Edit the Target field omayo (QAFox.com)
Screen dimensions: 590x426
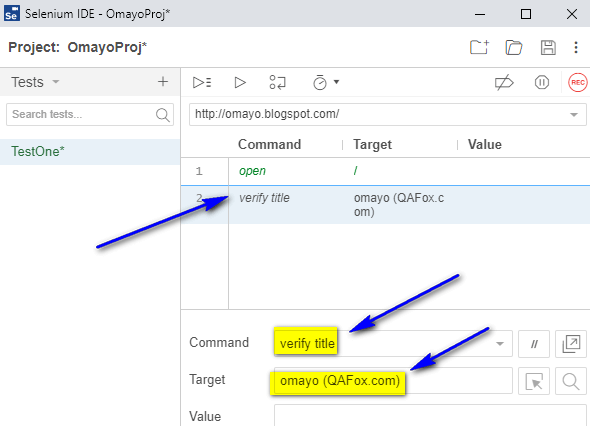pyautogui.click(x=393, y=380)
